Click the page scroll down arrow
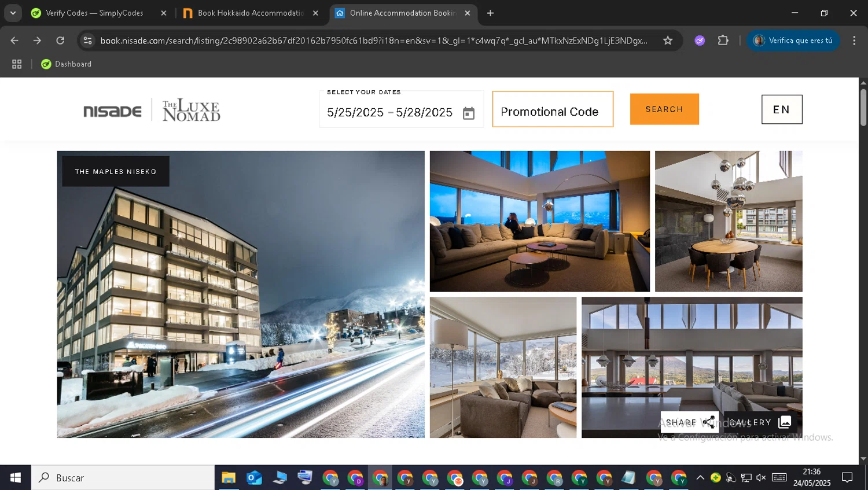 tap(863, 459)
